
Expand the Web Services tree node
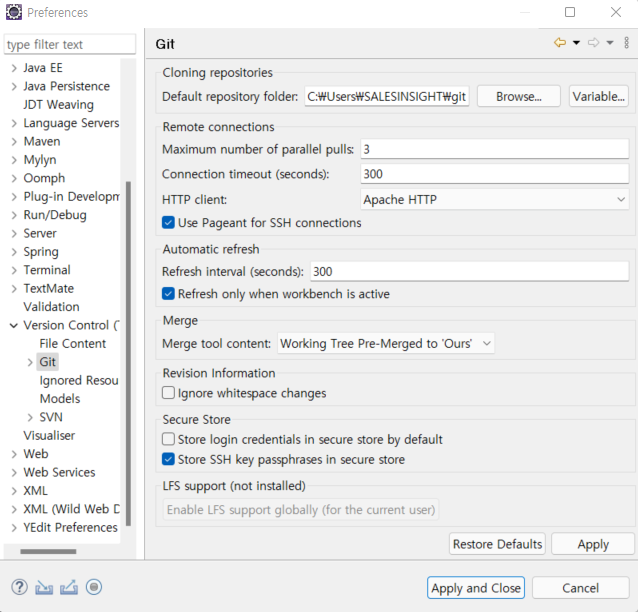point(14,472)
